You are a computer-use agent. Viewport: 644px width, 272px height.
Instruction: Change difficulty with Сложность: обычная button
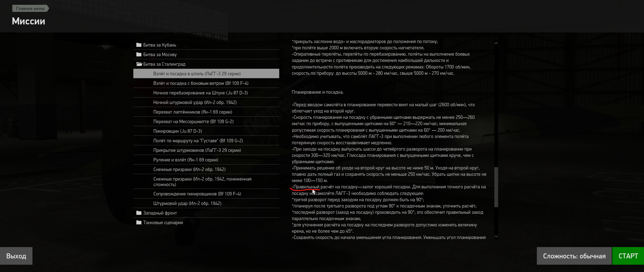pos(574,256)
